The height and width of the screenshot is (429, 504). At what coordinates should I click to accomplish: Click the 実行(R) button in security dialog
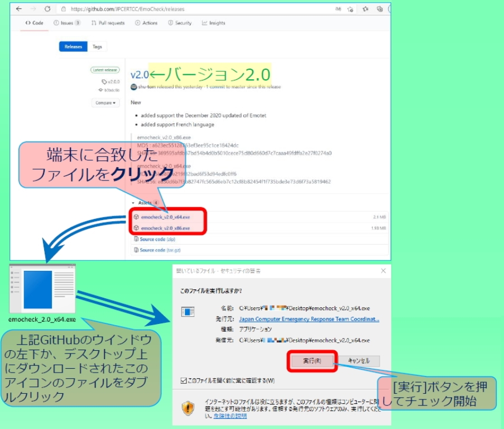[312, 361]
